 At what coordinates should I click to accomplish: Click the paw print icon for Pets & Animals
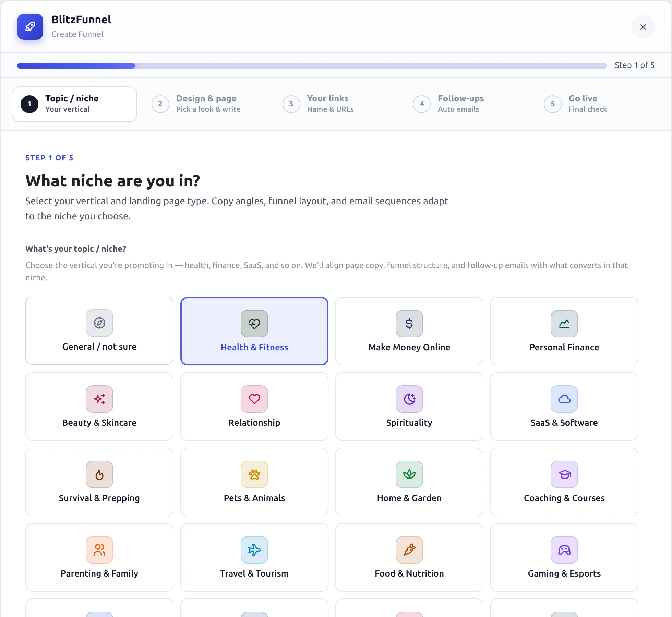pyautogui.click(x=254, y=474)
